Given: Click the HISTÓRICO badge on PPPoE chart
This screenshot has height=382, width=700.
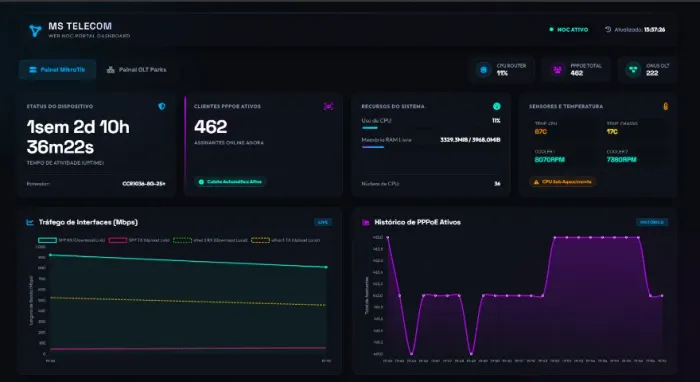Looking at the screenshot, I should click(652, 222).
